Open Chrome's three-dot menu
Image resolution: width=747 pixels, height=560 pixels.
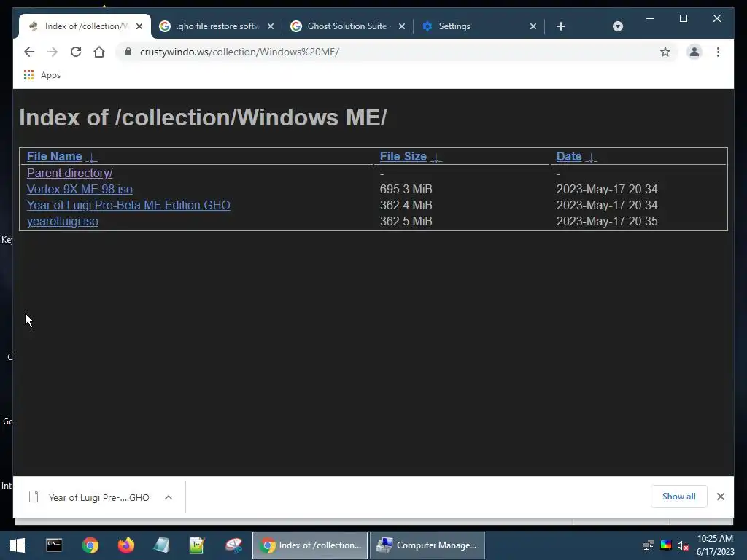(718, 52)
